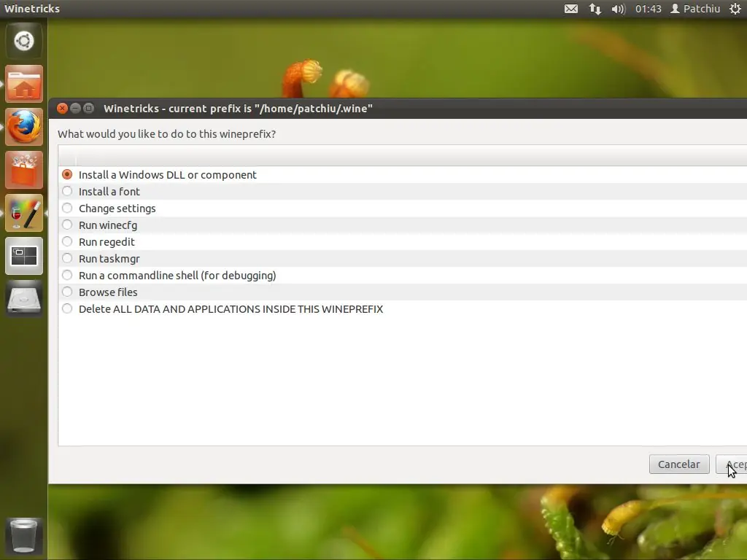Click 'What would you like to do' prompt
Screen dimensions: 747x560
[167, 134]
